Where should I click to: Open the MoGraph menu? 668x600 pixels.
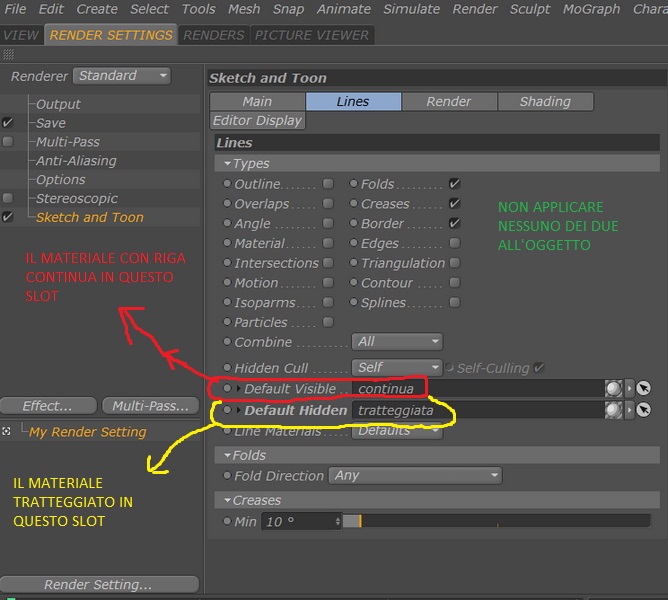[x=591, y=9]
